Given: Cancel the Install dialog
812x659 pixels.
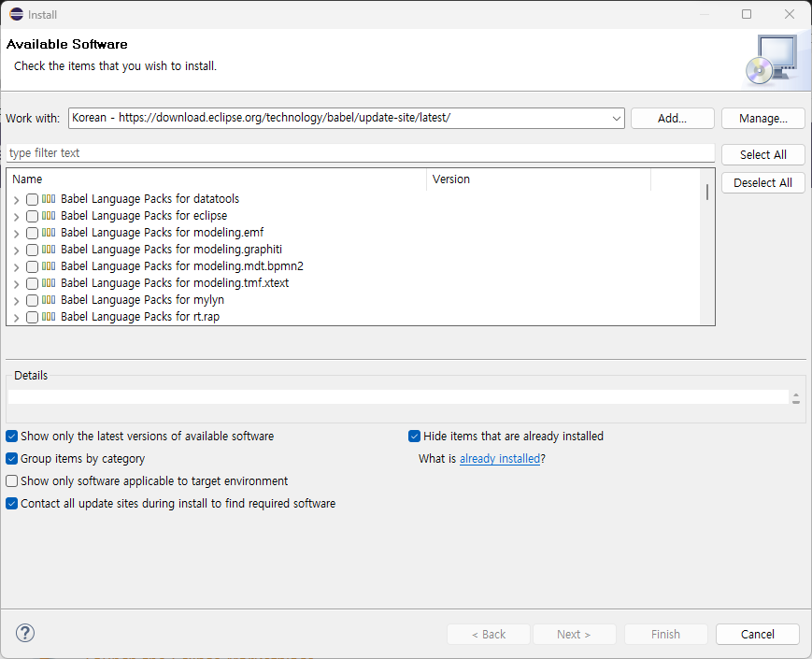Looking at the screenshot, I should tap(757, 634).
